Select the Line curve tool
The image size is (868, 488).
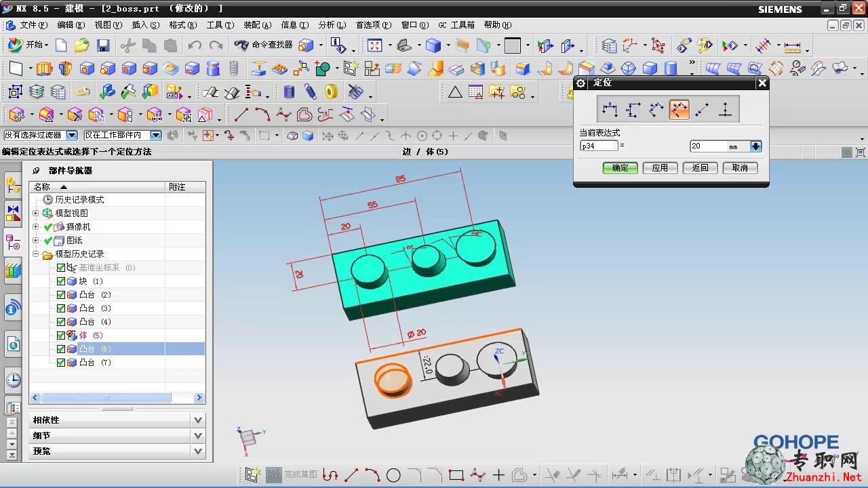pyautogui.click(x=241, y=115)
